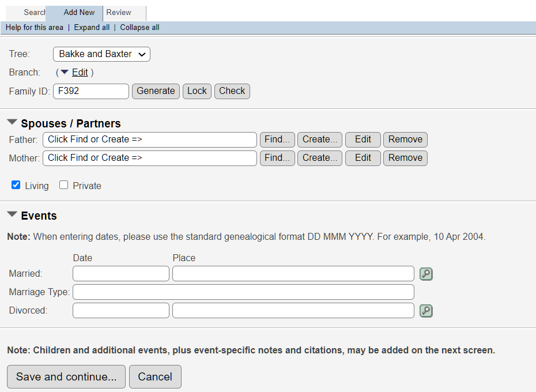This screenshot has width=536, height=392.
Task: Click into the Married date field
Action: [x=121, y=274]
